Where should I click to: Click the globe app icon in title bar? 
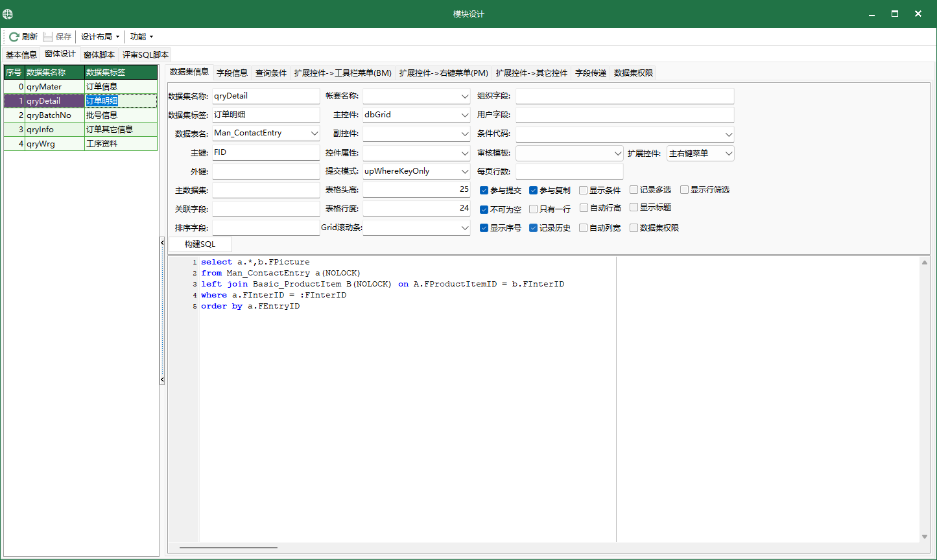(8, 14)
